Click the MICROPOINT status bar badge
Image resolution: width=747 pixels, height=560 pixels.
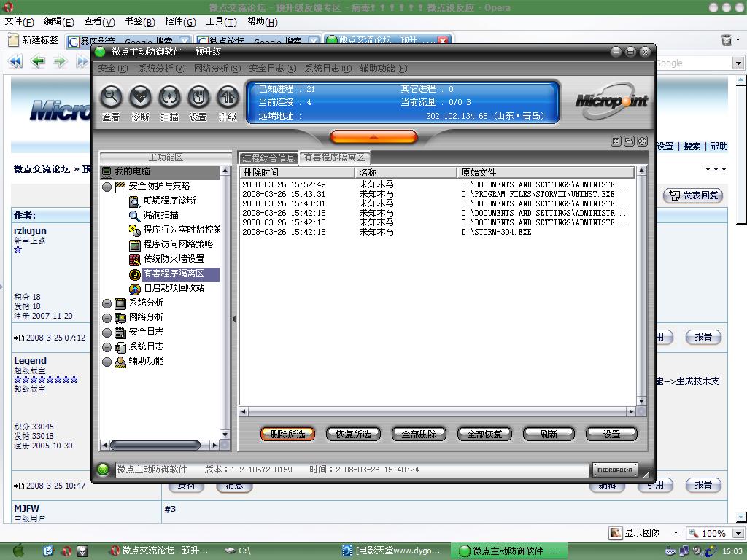pos(614,470)
